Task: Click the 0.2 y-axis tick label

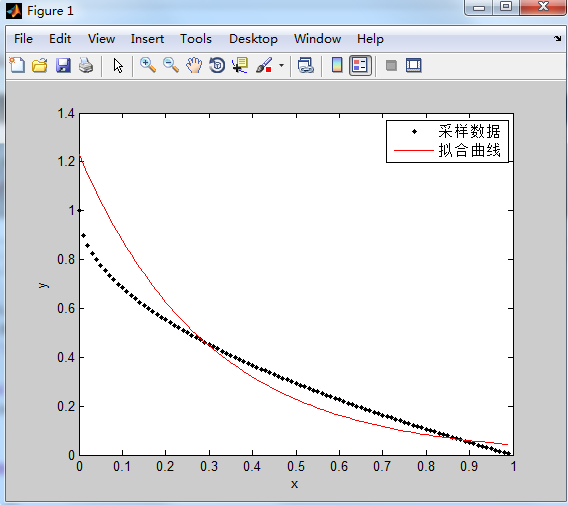Action: click(x=66, y=406)
